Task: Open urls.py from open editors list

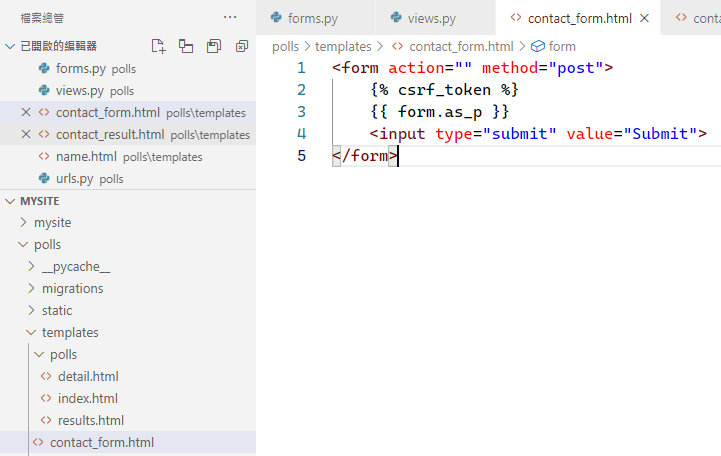Action: point(75,178)
